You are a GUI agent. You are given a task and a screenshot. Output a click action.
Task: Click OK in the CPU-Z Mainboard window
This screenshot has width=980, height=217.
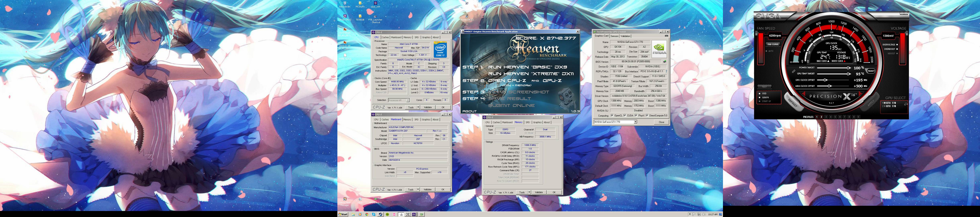pos(443,189)
